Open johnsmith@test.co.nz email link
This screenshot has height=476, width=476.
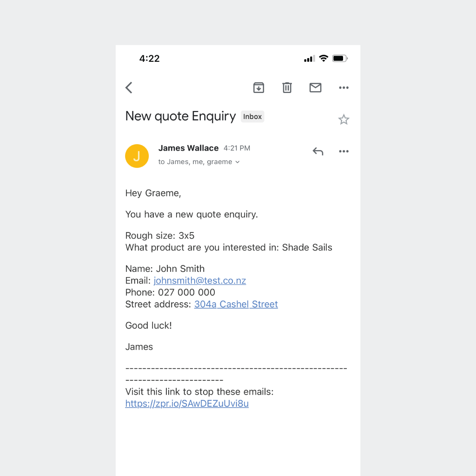pyautogui.click(x=200, y=280)
